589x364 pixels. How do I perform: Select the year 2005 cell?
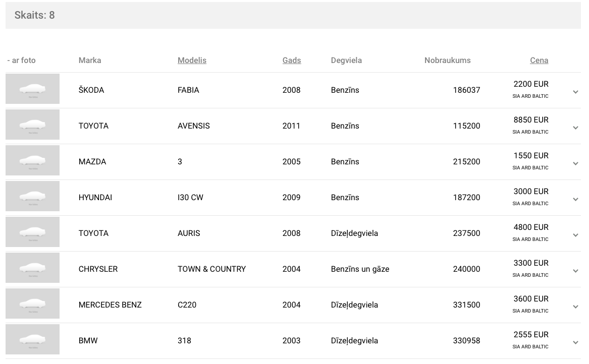pos(292,162)
